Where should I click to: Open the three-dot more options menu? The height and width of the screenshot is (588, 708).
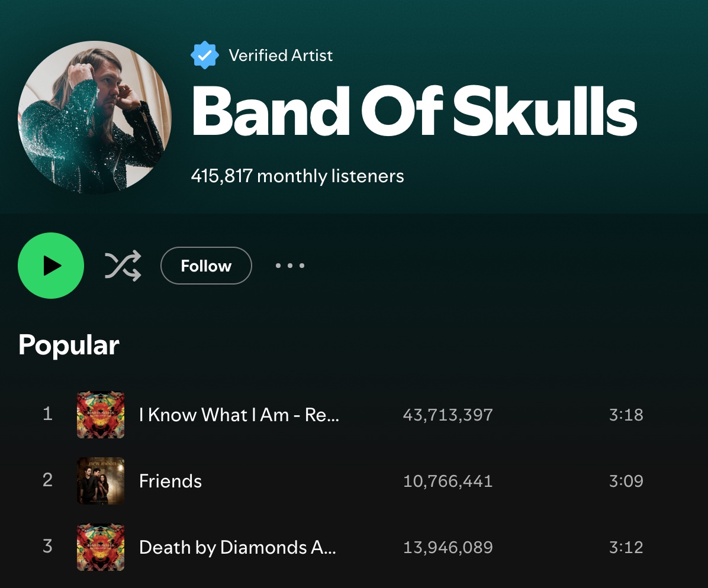tap(290, 266)
